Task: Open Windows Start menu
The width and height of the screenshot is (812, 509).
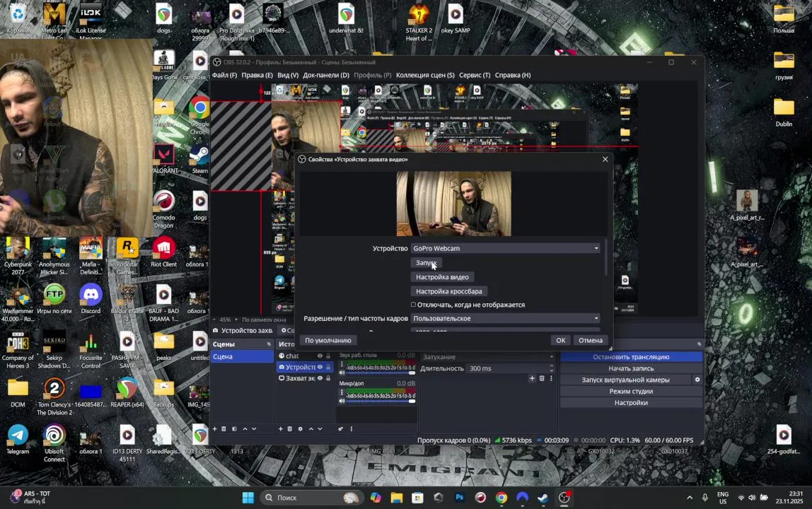Action: [x=248, y=498]
